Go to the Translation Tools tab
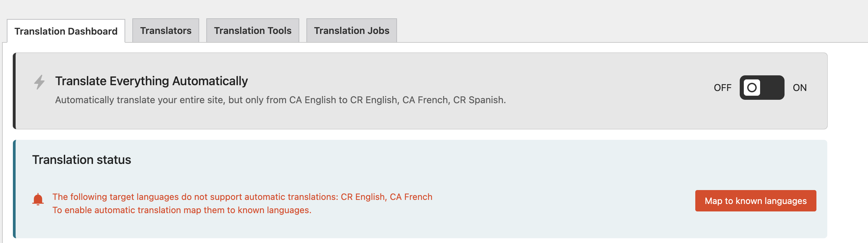The height and width of the screenshot is (243, 868). tap(252, 31)
